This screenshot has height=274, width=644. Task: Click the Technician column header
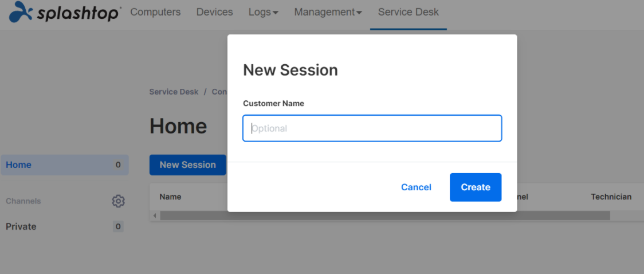[x=611, y=197]
